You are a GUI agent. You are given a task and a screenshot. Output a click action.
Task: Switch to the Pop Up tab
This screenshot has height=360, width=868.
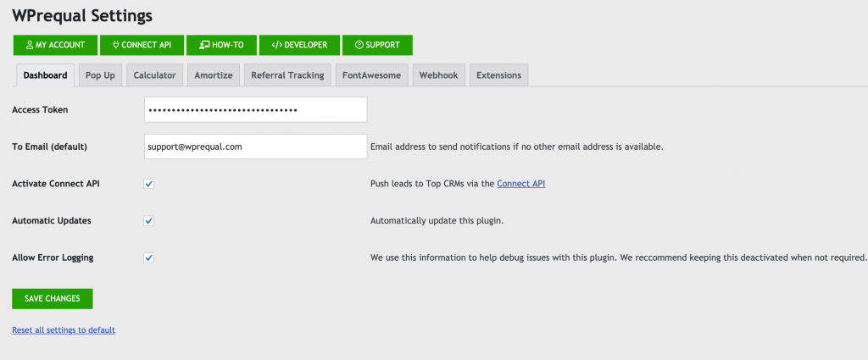coord(100,75)
